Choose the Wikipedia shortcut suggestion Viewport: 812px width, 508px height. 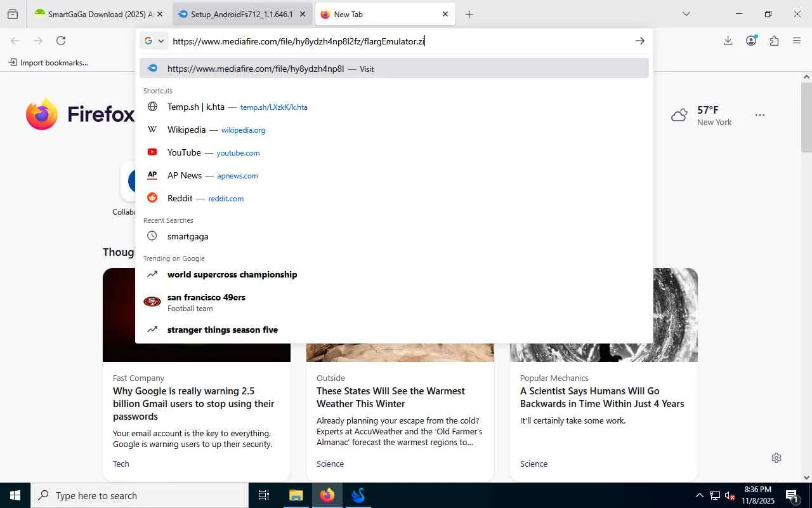tap(394, 130)
